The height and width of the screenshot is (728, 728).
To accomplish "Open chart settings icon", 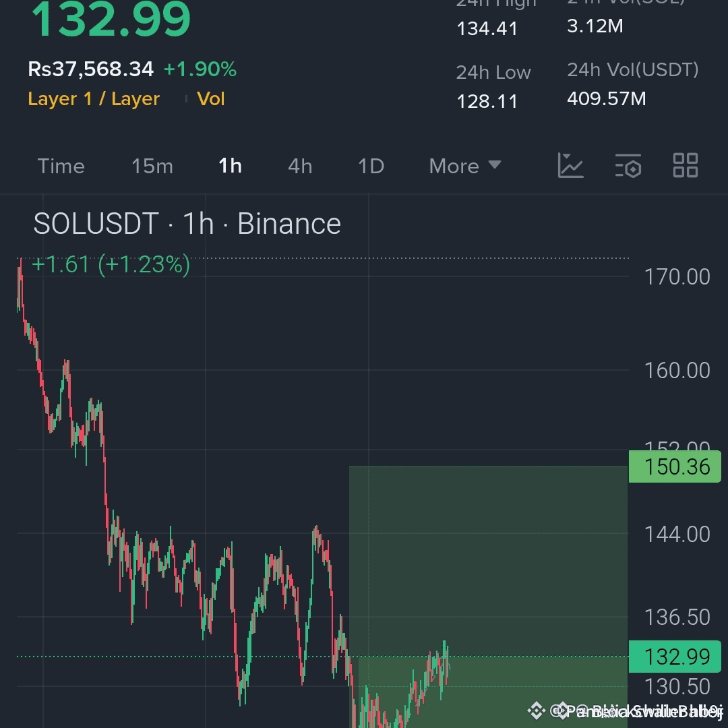I will pos(628,165).
